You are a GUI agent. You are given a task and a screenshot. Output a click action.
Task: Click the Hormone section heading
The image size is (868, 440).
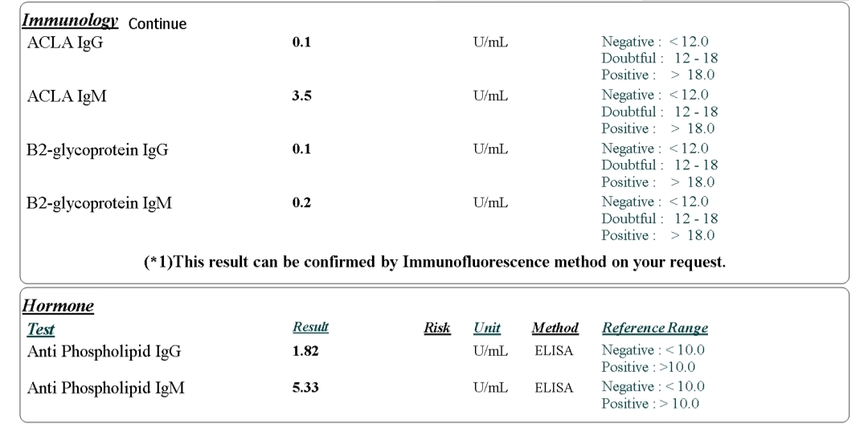[x=58, y=306]
